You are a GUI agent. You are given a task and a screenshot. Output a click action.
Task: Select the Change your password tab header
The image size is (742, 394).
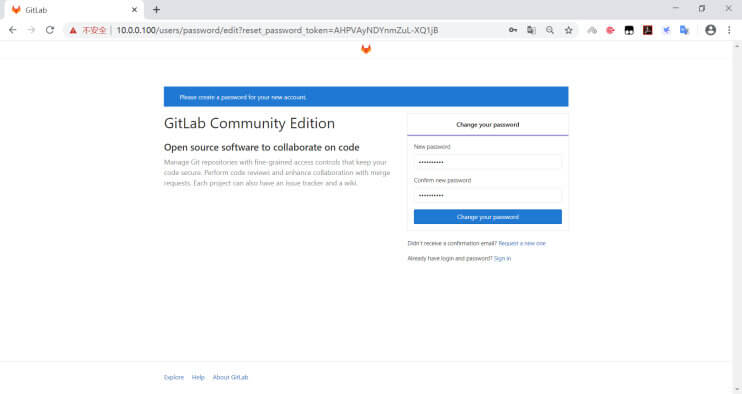487,125
